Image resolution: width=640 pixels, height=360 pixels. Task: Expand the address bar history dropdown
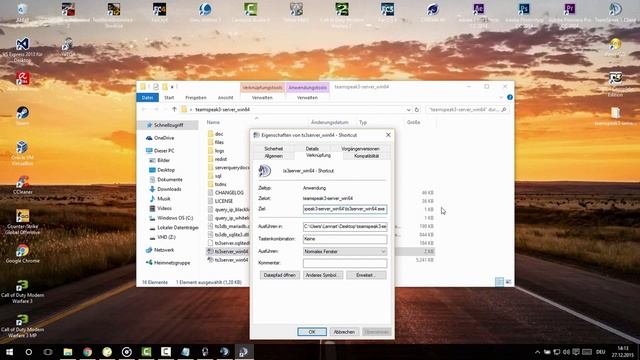[x=408, y=109]
